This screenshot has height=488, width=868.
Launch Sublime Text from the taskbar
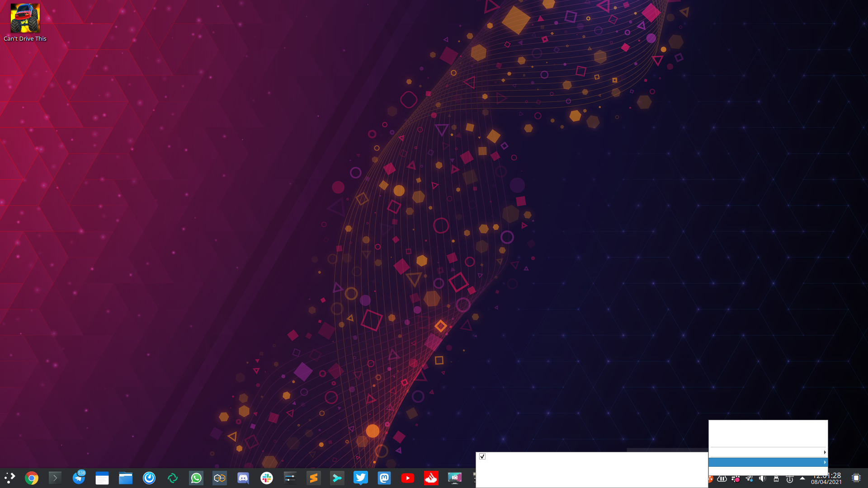coord(314,478)
